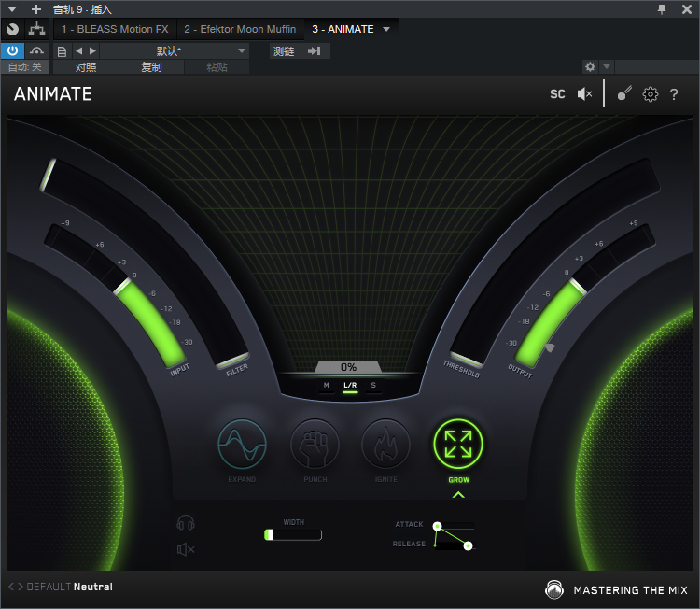This screenshot has height=609, width=700.
Task: Go to previous preset arrow at bottom
Action: pyautogui.click(x=11, y=587)
